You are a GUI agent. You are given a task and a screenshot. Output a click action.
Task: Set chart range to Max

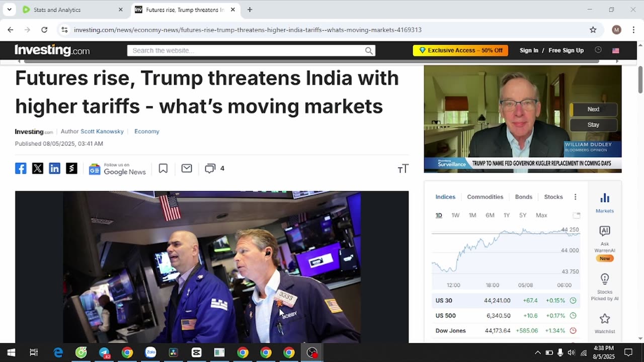pos(541,215)
